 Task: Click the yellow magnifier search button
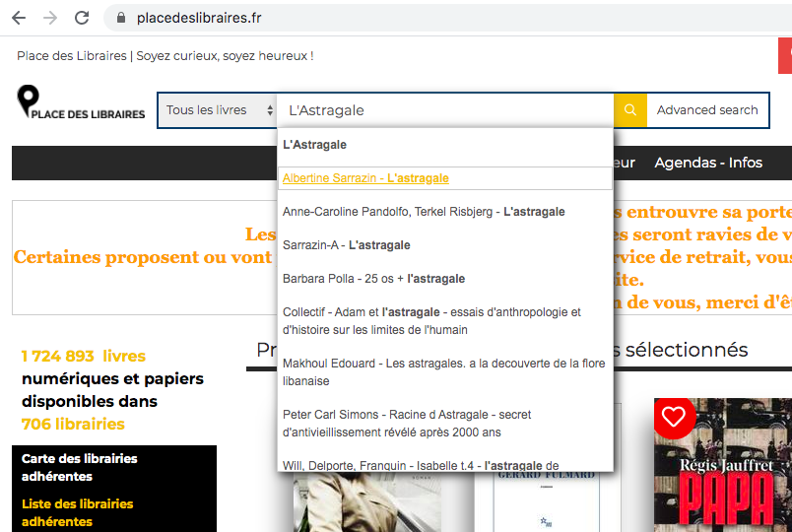pos(629,110)
